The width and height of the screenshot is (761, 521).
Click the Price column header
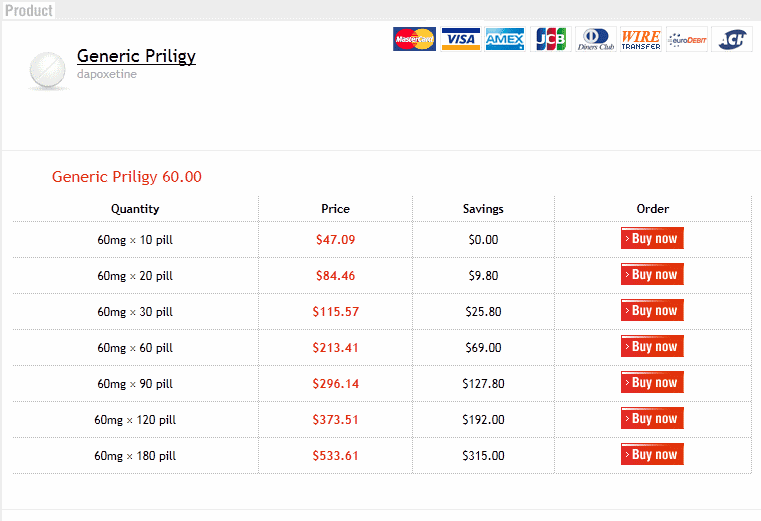[x=335, y=209]
